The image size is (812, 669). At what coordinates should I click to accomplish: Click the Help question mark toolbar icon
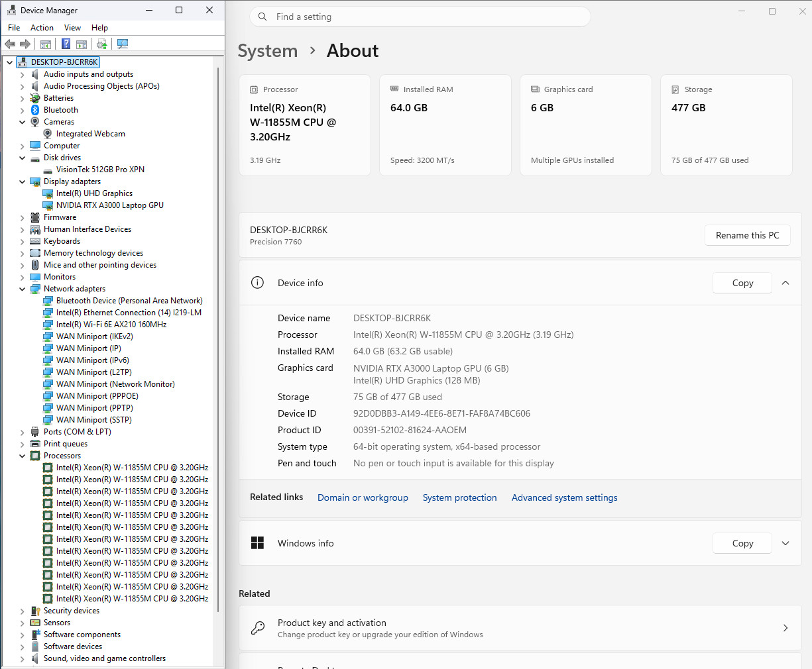click(66, 44)
